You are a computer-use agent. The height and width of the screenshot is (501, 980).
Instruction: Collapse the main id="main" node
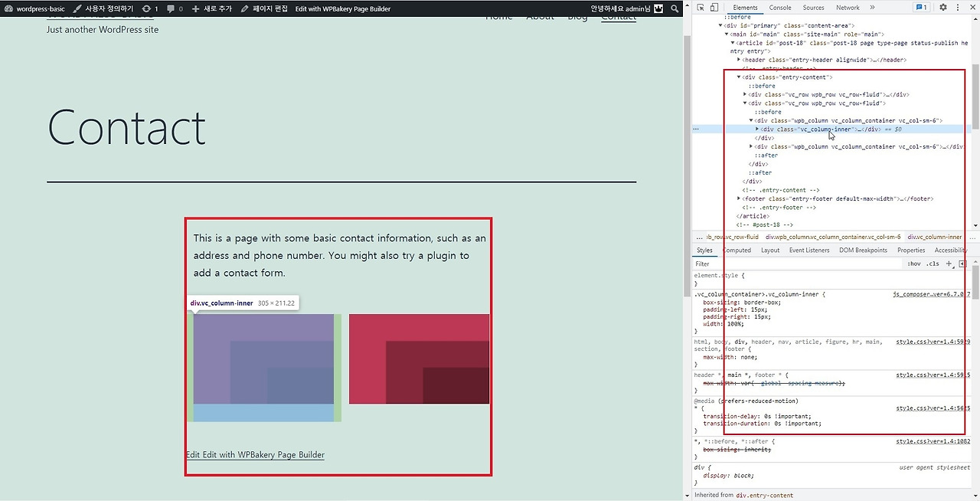(x=727, y=34)
